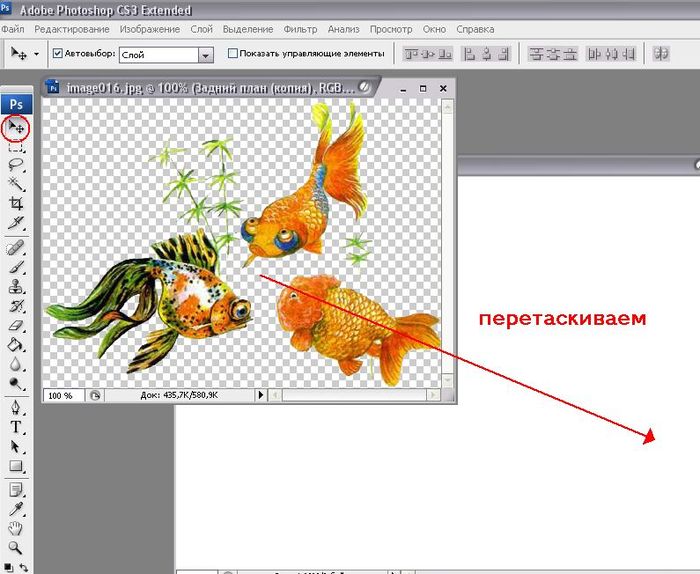Select the Paint Bucket tool
The width and height of the screenshot is (700, 574).
point(16,345)
